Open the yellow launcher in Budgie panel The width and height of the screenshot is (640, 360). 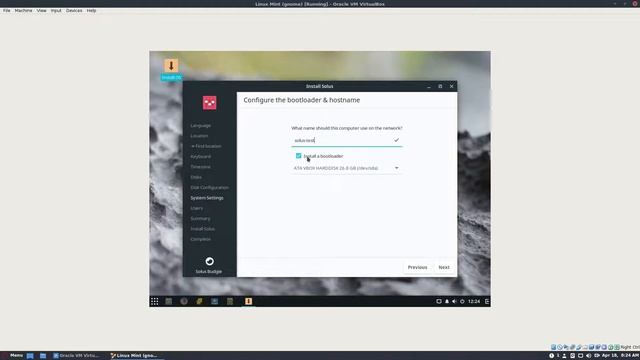[x=199, y=301]
